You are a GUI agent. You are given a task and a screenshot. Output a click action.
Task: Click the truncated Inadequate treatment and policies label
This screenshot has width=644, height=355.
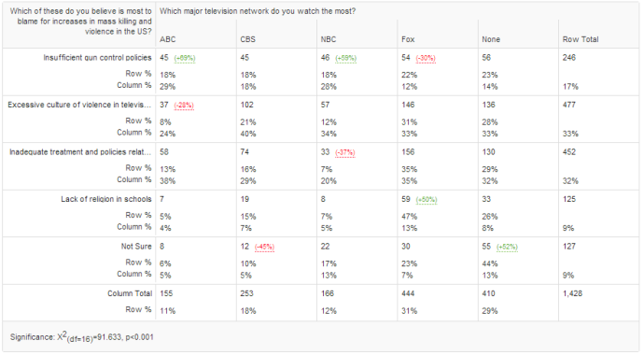(80, 152)
